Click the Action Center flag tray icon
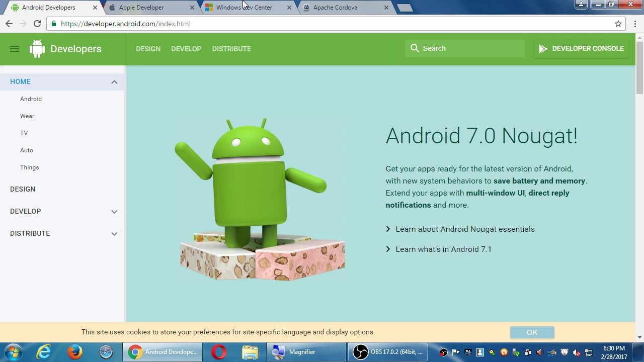The width and height of the screenshot is (644, 362). pos(455,352)
